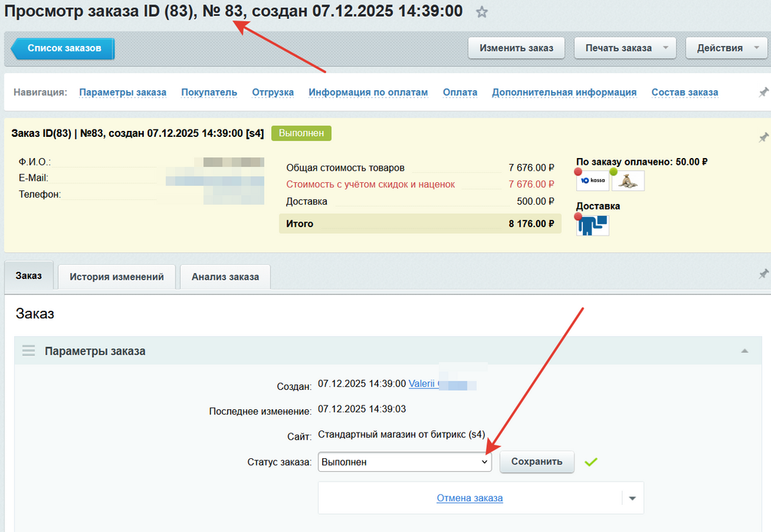Switch to История изменений tab
771x532 pixels.
117,277
